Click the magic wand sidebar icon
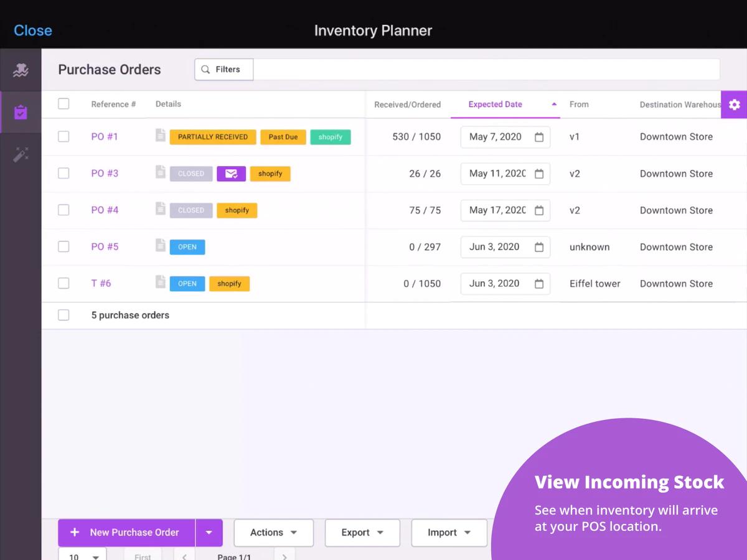 [x=21, y=154]
